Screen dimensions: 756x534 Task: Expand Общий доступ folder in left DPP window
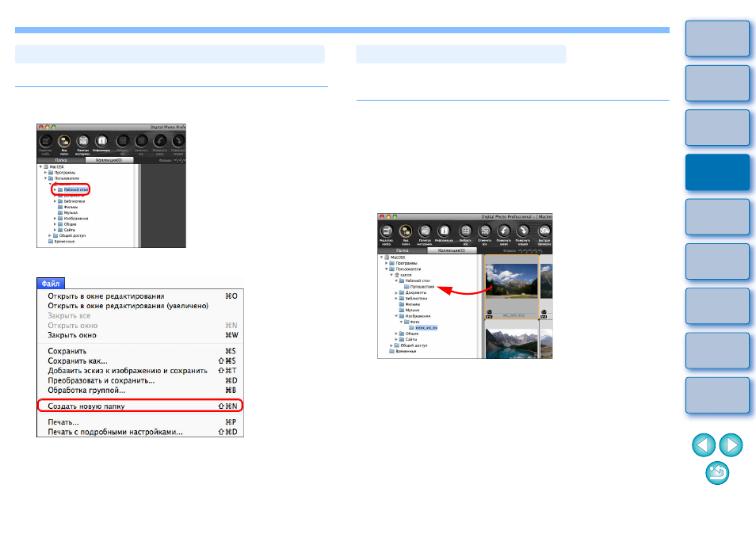pos(50,235)
